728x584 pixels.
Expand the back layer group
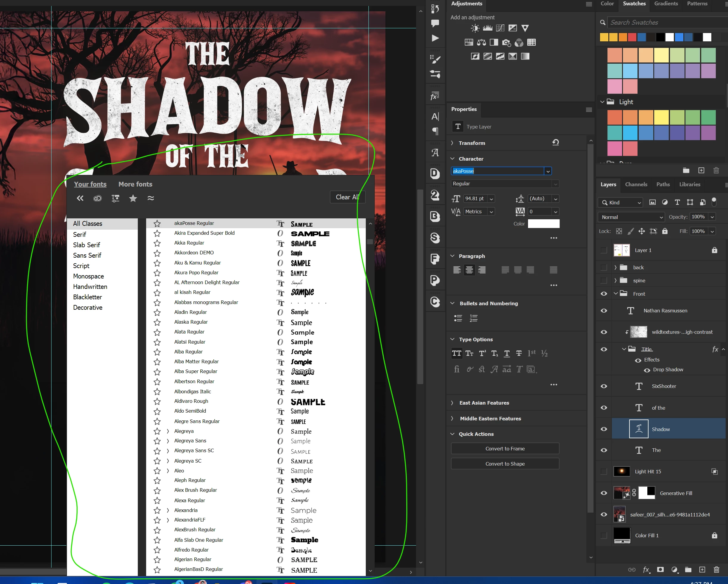coord(615,267)
